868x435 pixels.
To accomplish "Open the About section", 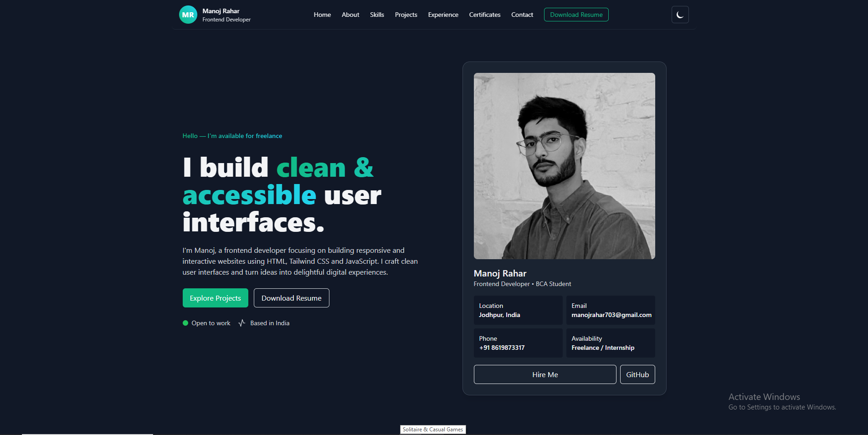I will pos(350,15).
